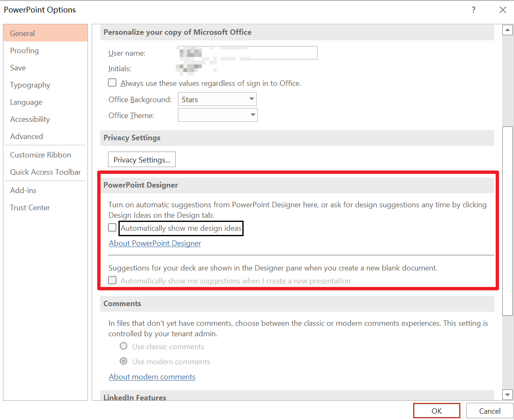Select the Proofing category
The image size is (514, 420).
(x=24, y=50)
